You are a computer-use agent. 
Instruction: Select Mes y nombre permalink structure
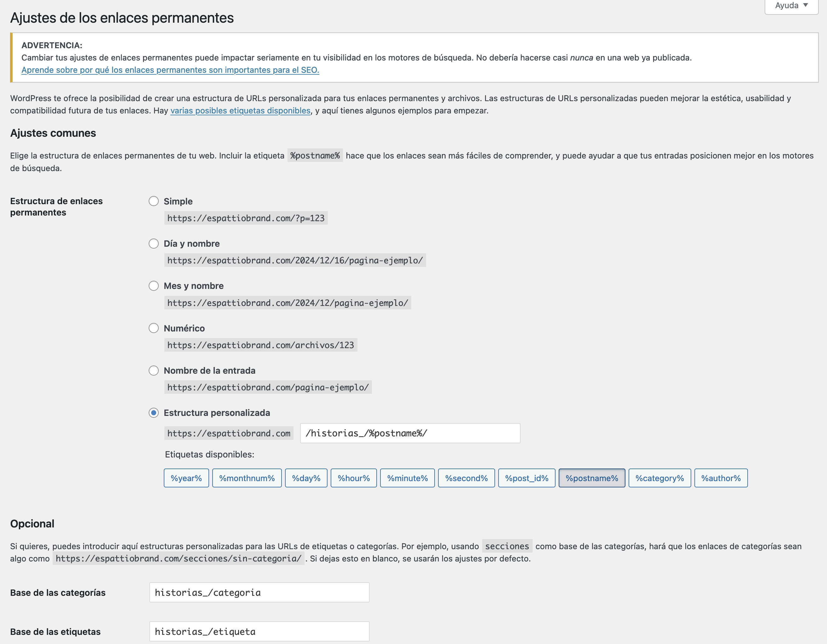coord(153,286)
